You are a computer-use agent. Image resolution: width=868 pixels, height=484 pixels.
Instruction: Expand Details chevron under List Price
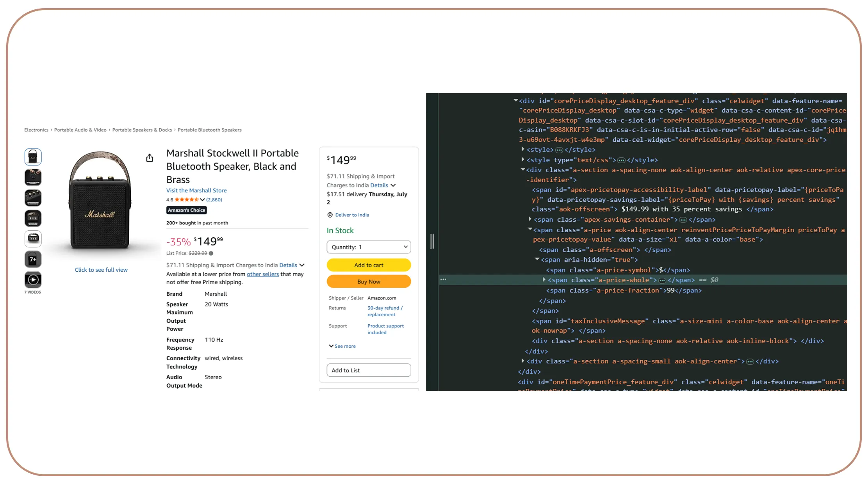coord(302,265)
